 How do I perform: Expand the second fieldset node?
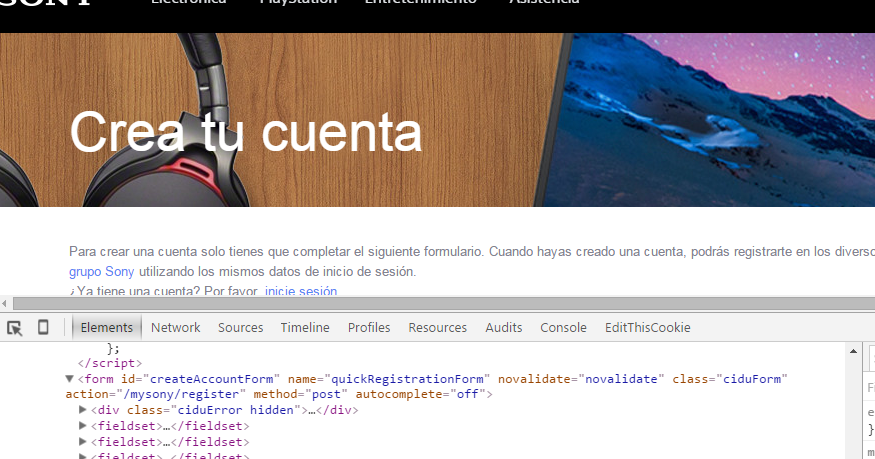83,442
